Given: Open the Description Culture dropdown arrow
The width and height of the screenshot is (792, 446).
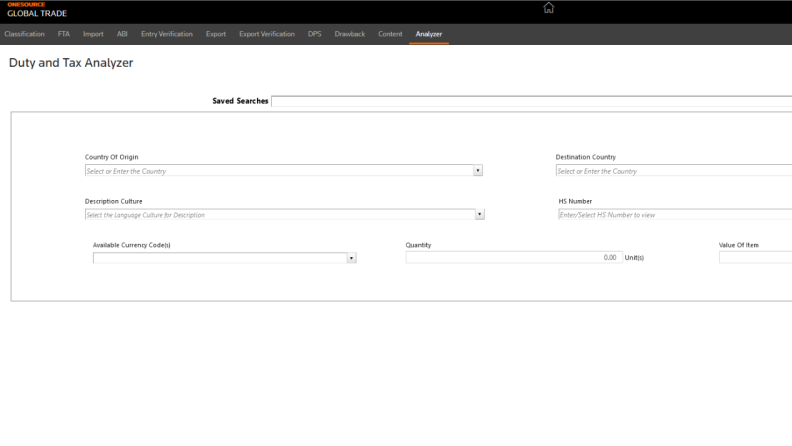Looking at the screenshot, I should click(479, 214).
